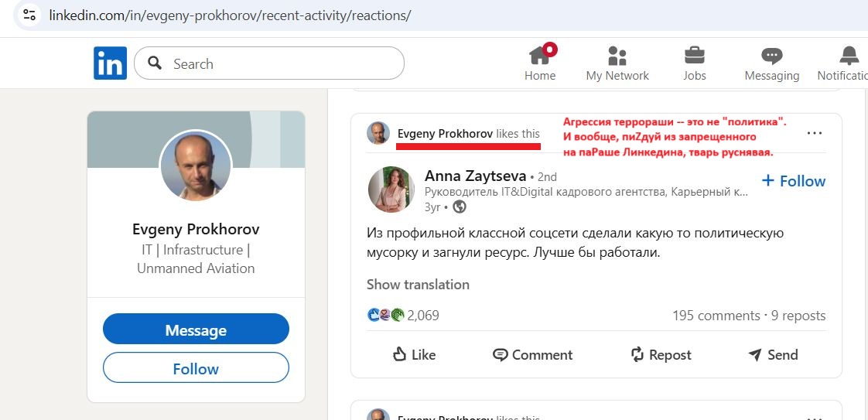Click the small Evgeny Prokhorov avatar in post header
The height and width of the screenshot is (420, 868).
coord(378,133)
